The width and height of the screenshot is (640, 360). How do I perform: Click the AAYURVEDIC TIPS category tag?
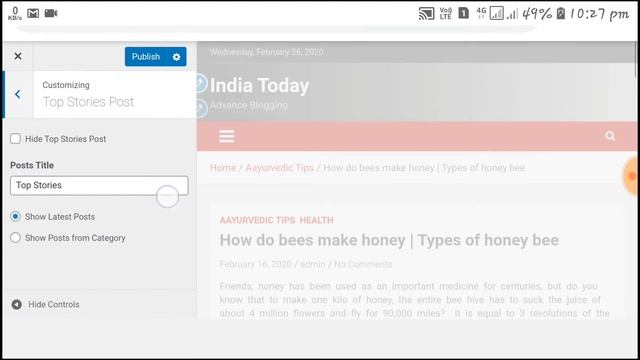pyautogui.click(x=257, y=220)
